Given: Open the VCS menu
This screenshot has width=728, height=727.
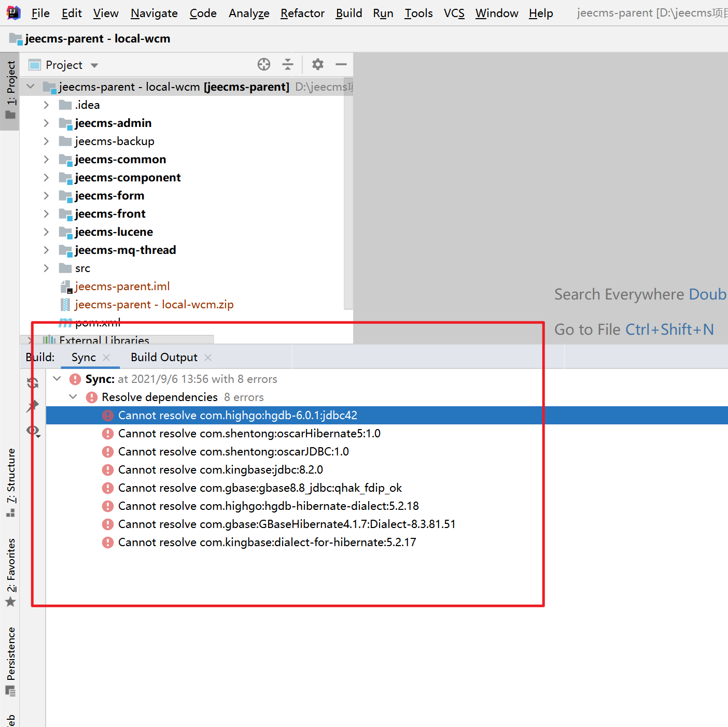Looking at the screenshot, I should (454, 13).
